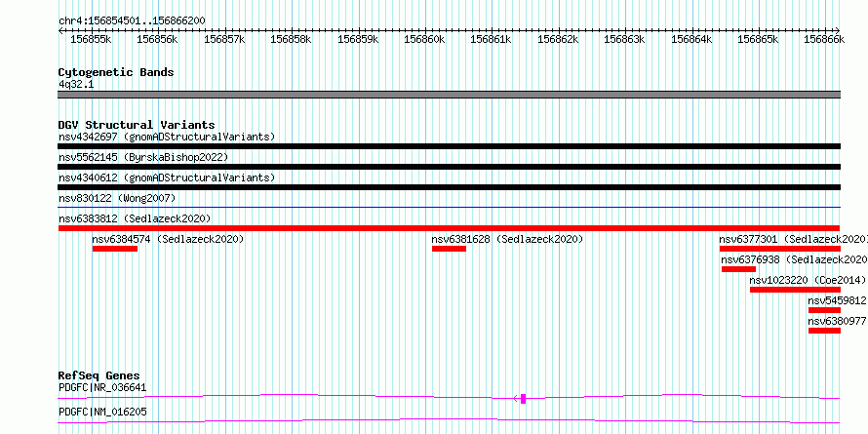
Task: Click the magenta intron line of PDGFC|NM_016205
Action: (x=449, y=420)
